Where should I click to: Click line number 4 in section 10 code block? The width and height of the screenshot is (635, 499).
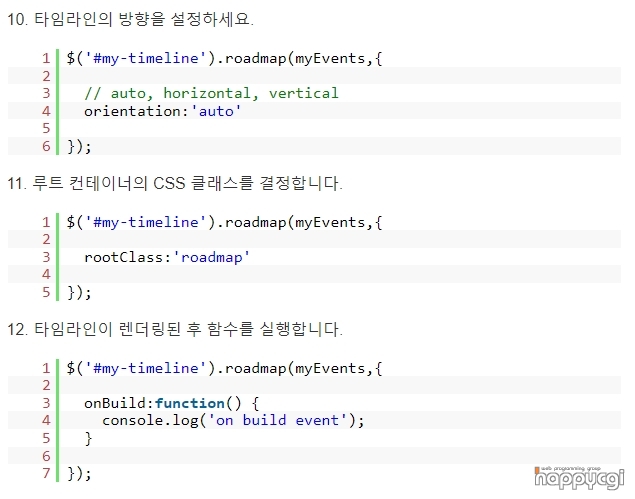[46, 111]
